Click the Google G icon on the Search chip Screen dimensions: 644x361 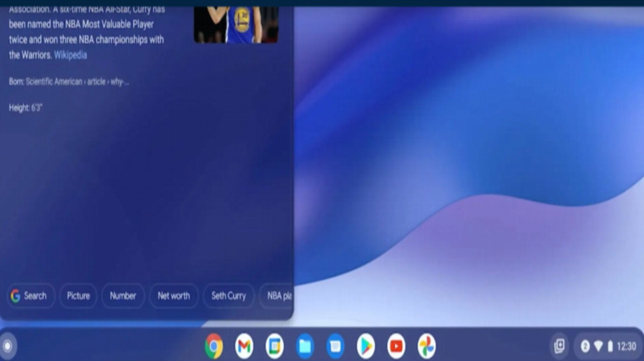point(16,296)
